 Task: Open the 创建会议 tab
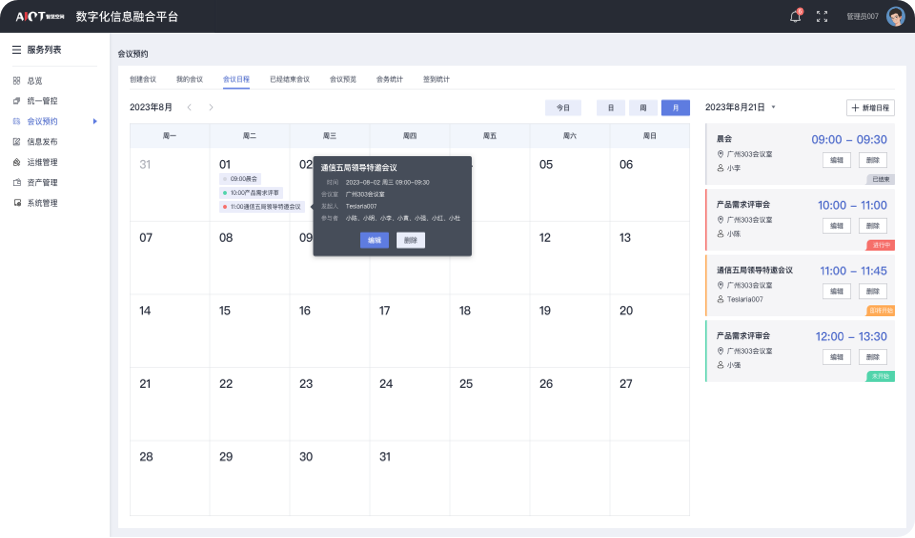143,79
